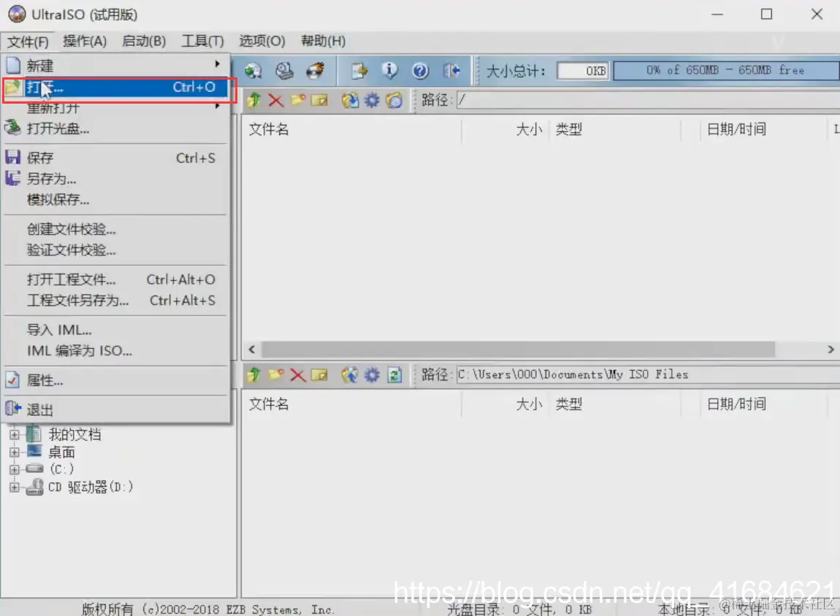
Task: Click horizontal scrollbar left arrow in image pane
Action: coord(252,350)
